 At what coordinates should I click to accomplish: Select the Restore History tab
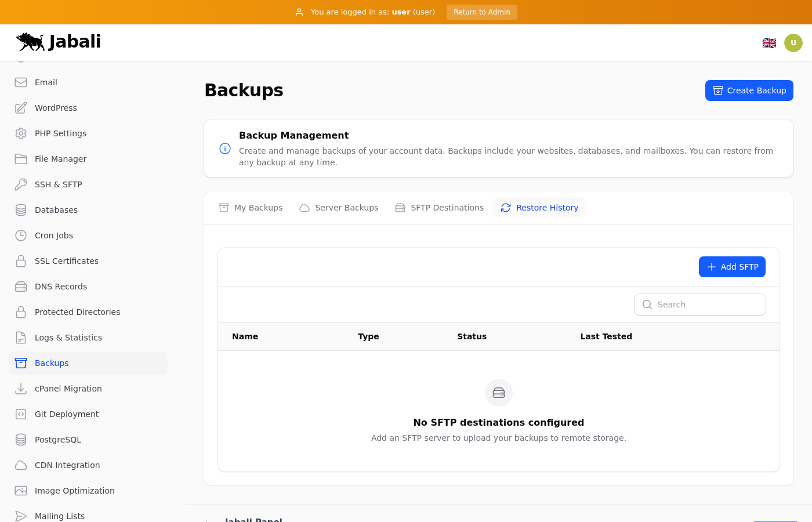click(539, 208)
